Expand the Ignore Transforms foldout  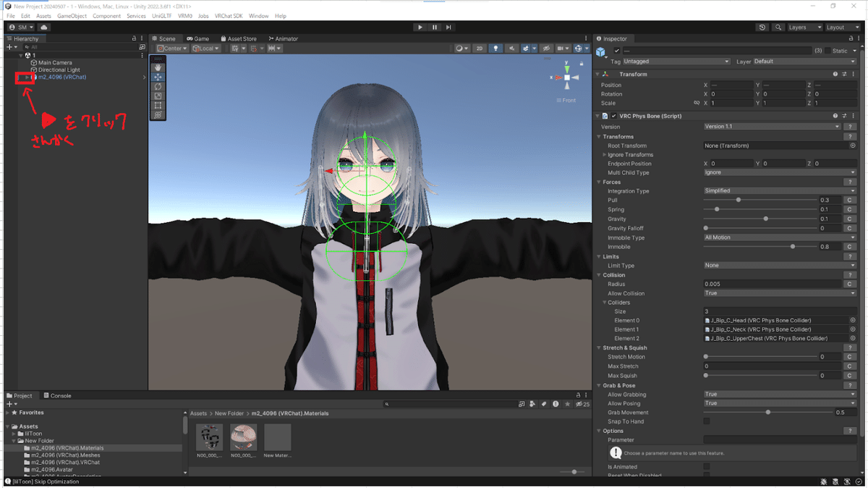point(605,155)
